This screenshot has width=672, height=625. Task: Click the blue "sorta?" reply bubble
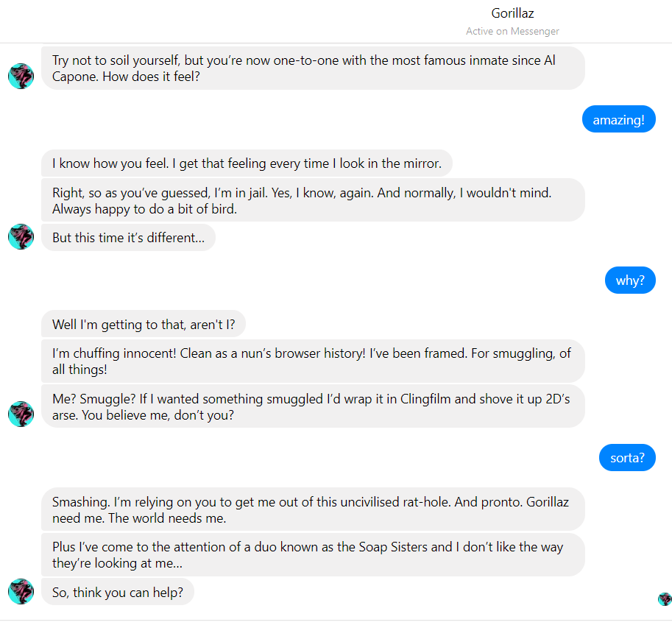click(627, 458)
